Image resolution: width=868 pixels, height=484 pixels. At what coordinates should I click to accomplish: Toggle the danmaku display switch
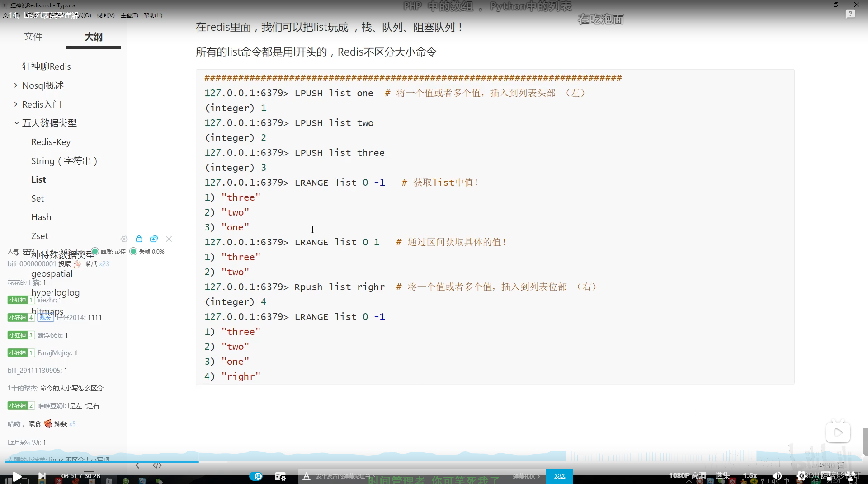tap(256, 476)
